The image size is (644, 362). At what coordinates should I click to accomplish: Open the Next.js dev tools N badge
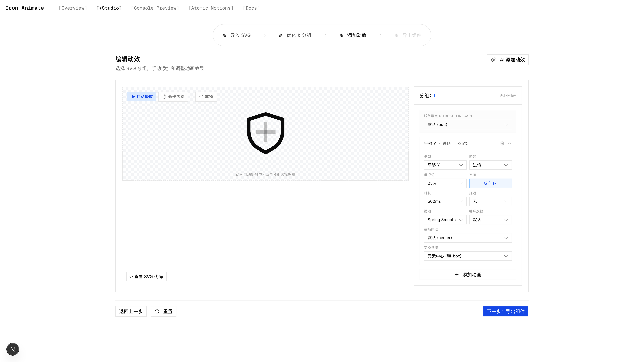(13, 349)
